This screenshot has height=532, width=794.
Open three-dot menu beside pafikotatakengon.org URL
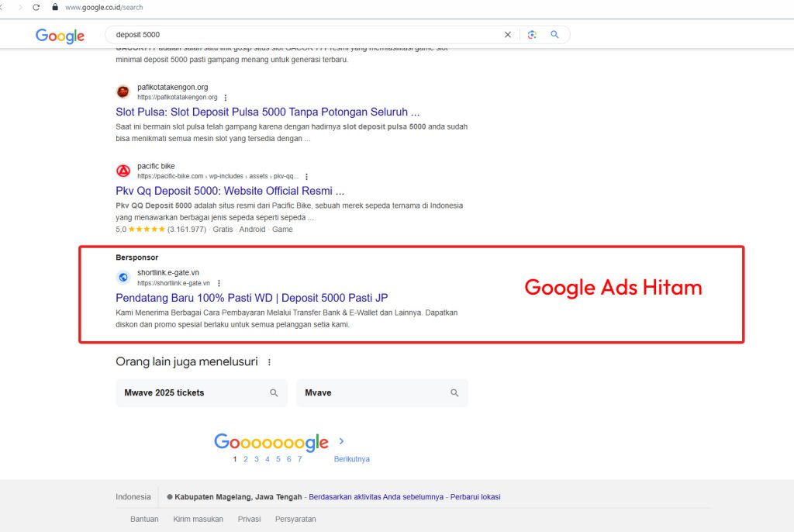coord(226,98)
